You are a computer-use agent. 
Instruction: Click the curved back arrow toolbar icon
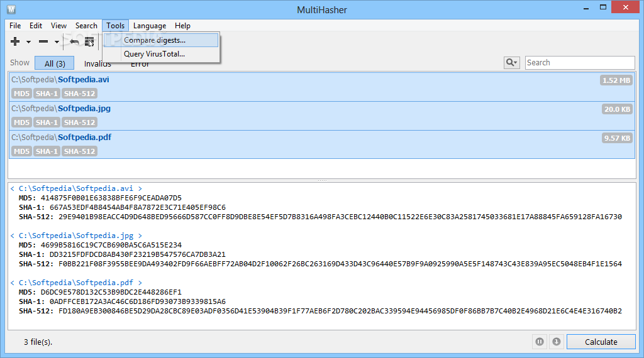tap(74, 41)
